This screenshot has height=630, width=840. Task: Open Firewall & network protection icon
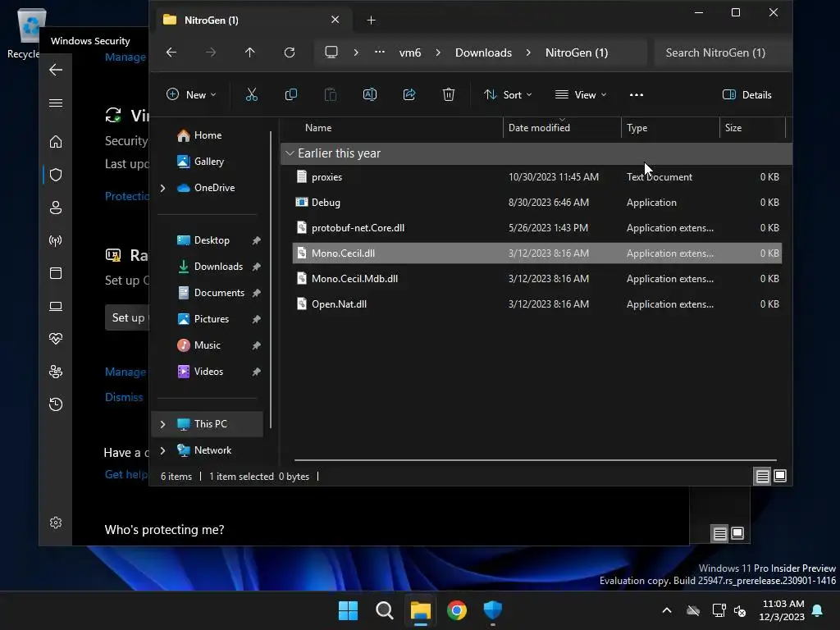coord(56,240)
